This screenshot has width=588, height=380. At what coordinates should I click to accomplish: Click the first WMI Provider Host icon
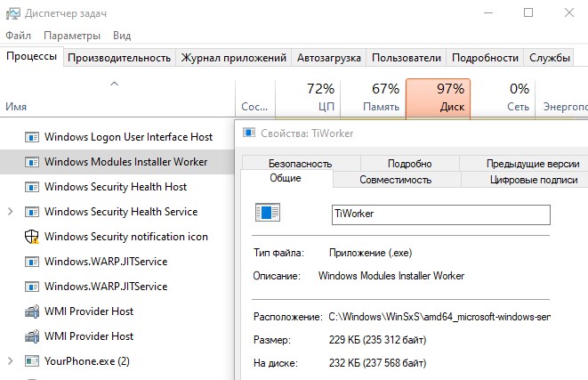coord(32,311)
